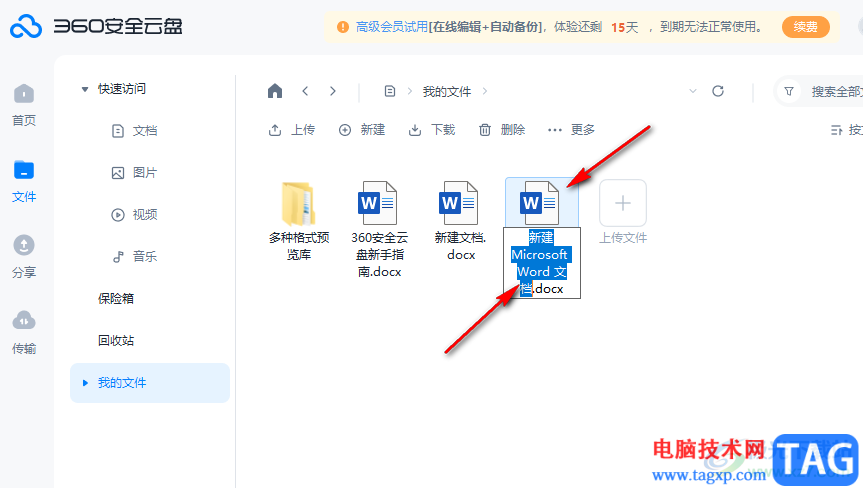Click 我的文件 breadcrumb text
The height and width of the screenshot is (488, 863).
[447, 91]
